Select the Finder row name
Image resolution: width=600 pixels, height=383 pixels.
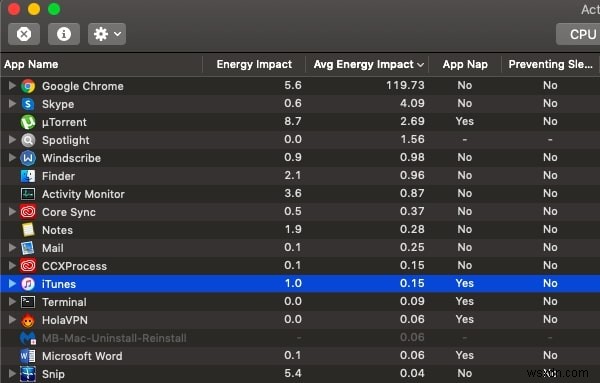[58, 176]
